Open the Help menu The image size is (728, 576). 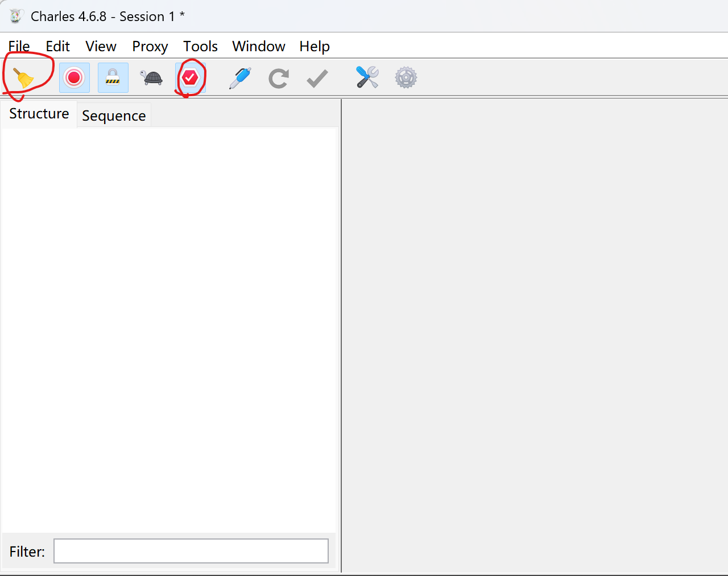(x=315, y=46)
